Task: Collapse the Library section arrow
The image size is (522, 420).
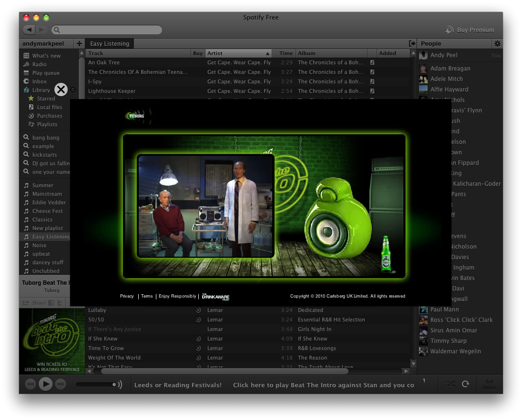Action: tap(73, 90)
